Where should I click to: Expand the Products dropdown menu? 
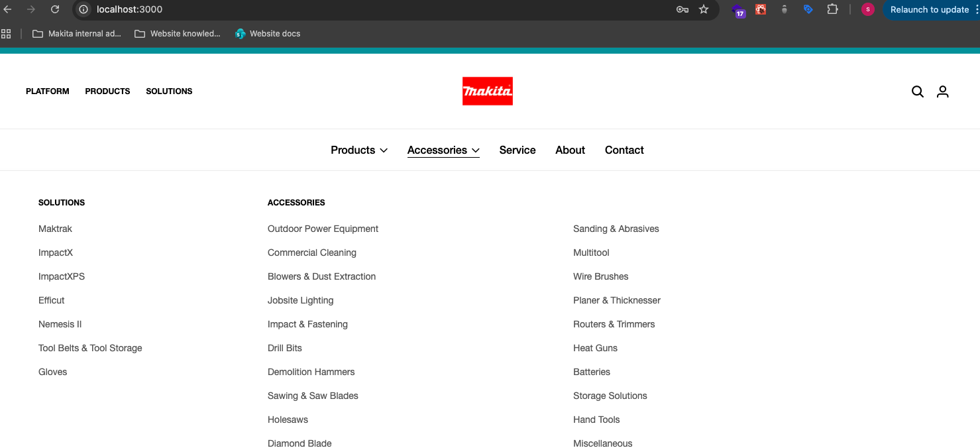point(359,150)
